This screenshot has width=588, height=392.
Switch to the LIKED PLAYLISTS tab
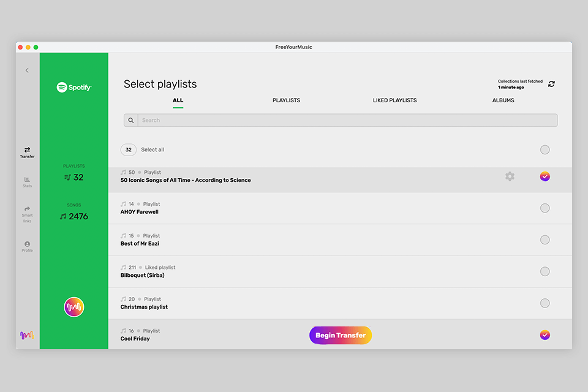pos(394,100)
